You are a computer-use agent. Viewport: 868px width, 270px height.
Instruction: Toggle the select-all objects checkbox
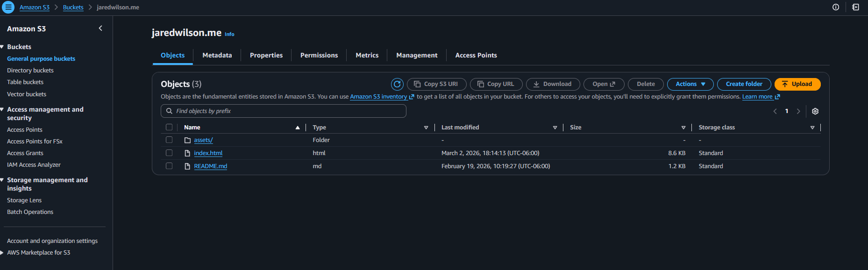coord(169,127)
